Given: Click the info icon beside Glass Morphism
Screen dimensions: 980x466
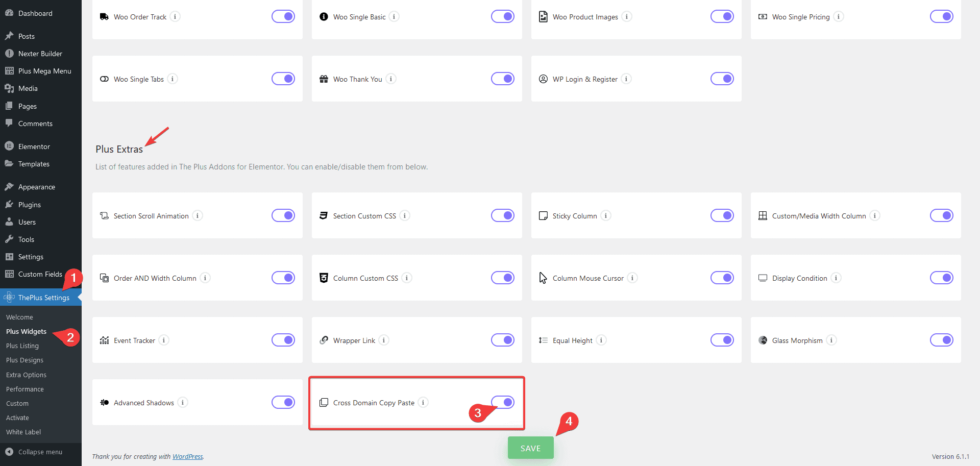Looking at the screenshot, I should pyautogui.click(x=831, y=340).
